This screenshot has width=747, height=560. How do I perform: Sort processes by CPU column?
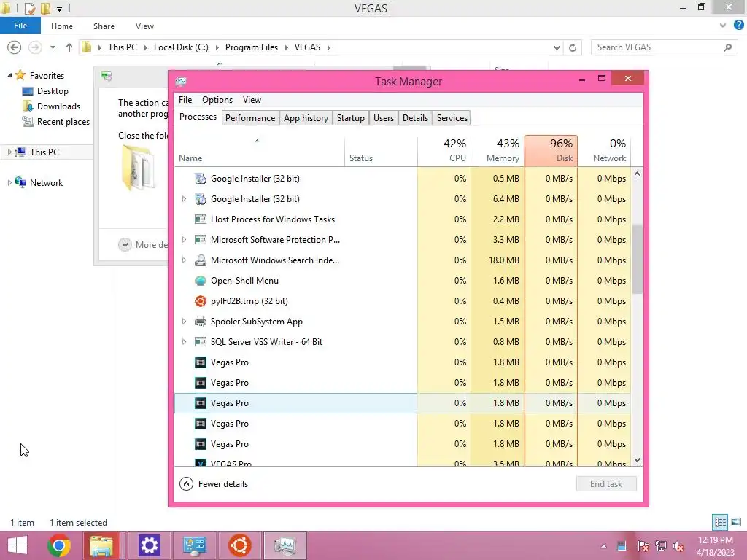click(444, 150)
